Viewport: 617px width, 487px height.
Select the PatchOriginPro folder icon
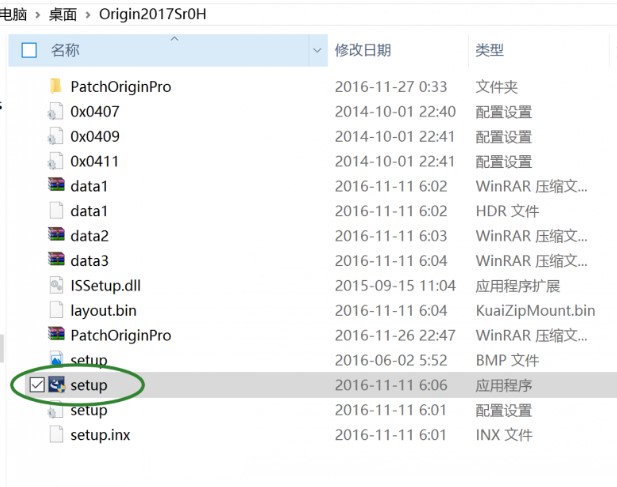56,87
